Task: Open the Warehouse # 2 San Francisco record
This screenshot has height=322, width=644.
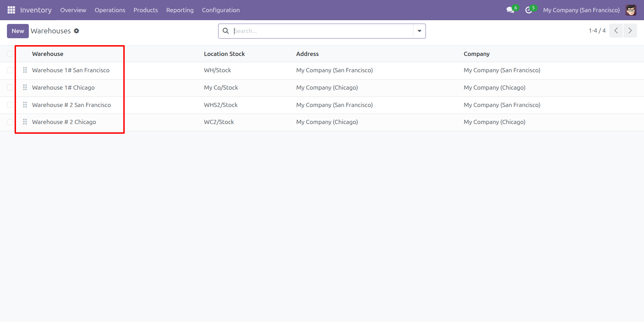Action: coord(72,105)
